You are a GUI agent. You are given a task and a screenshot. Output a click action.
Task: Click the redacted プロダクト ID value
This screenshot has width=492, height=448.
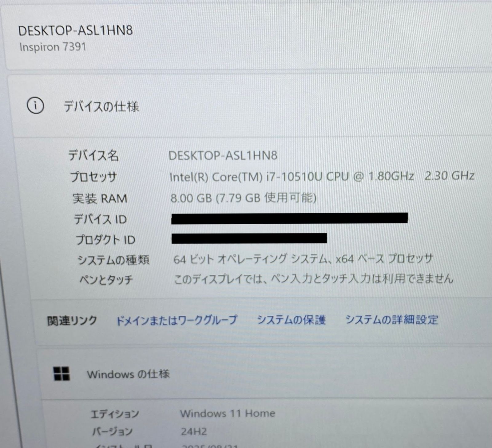(x=249, y=238)
